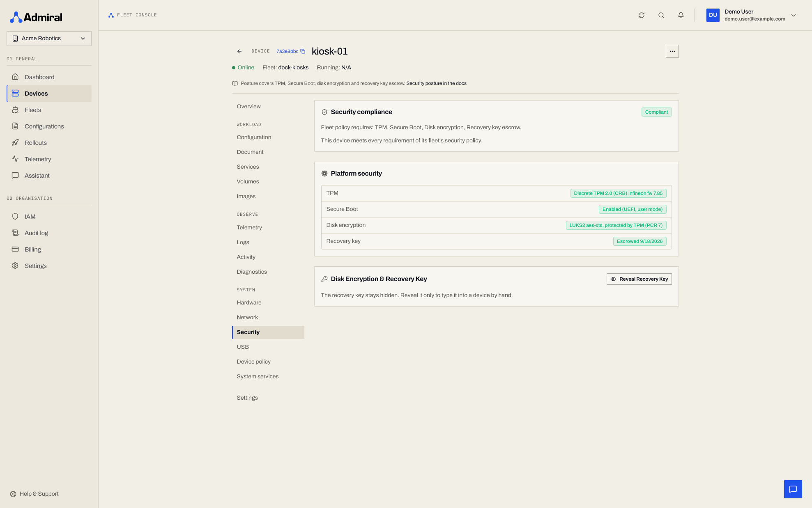This screenshot has width=812, height=508.
Task: Go to Configurations in sidebar
Action: pos(49,126)
